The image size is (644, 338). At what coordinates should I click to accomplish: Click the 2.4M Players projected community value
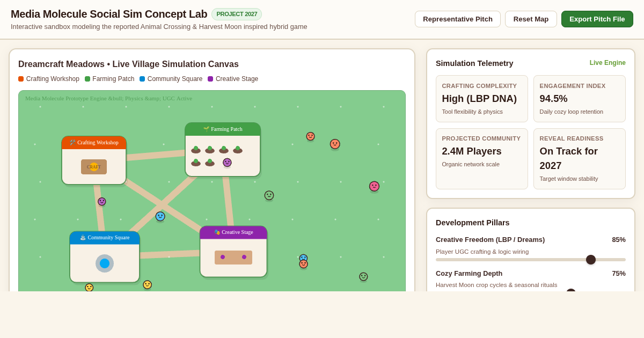point(472,151)
